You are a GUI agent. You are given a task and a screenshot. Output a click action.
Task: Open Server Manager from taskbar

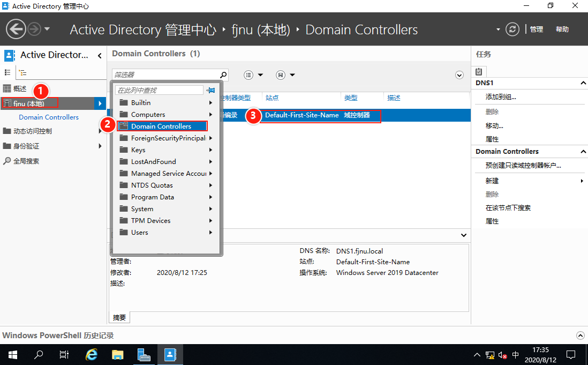pyautogui.click(x=144, y=354)
